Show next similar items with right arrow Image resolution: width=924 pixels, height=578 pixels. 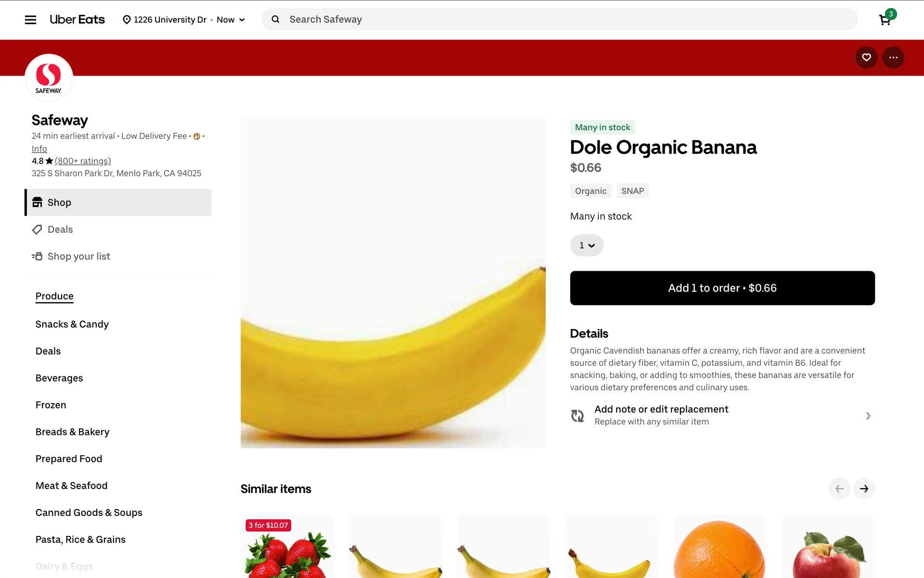(864, 488)
